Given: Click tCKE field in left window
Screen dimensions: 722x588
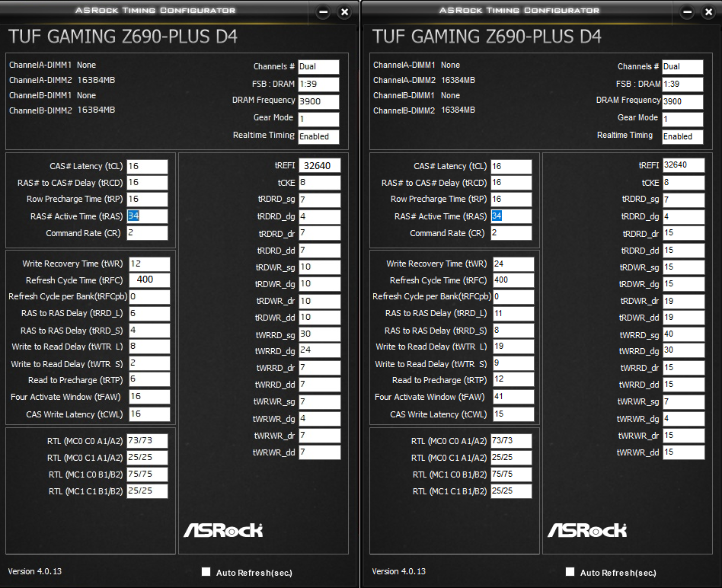Looking at the screenshot, I should click(320, 183).
